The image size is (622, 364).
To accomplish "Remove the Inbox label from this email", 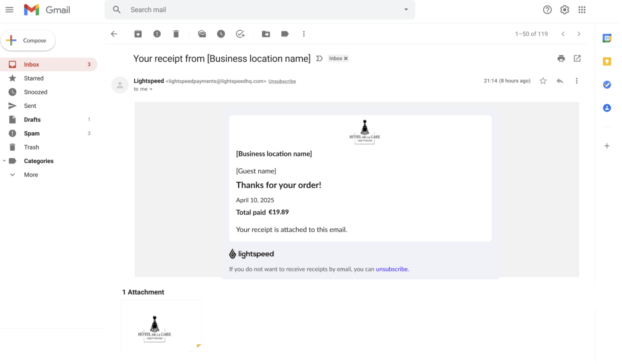I will pos(346,59).
